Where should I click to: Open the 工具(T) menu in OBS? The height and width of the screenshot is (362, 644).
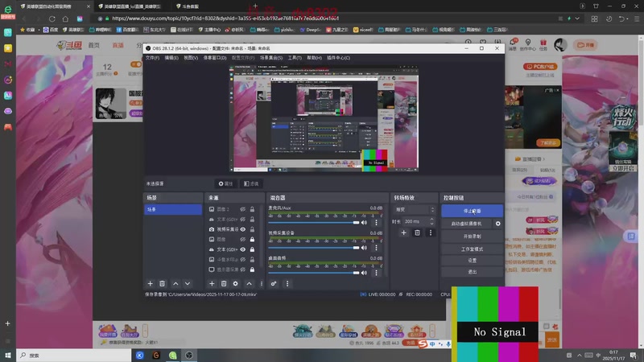[x=295, y=58]
